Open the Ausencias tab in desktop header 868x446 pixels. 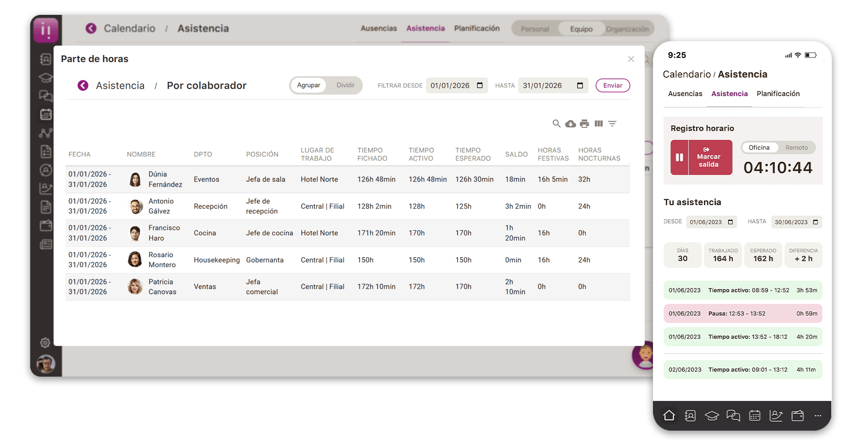click(x=379, y=28)
